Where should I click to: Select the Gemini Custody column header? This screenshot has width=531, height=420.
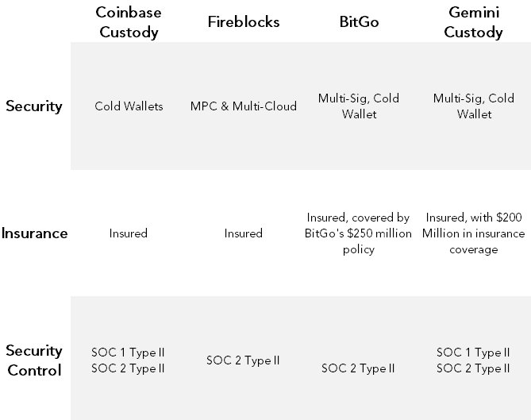[x=473, y=21]
